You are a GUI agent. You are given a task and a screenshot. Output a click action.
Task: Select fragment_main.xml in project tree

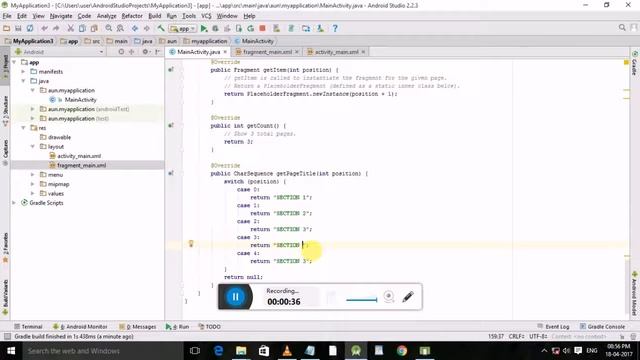(x=82, y=165)
